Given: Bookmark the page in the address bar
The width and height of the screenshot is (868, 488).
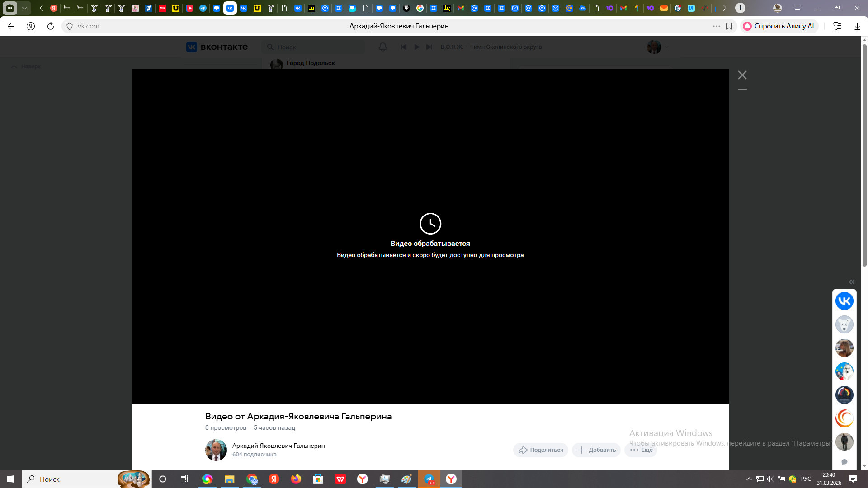Looking at the screenshot, I should point(729,26).
